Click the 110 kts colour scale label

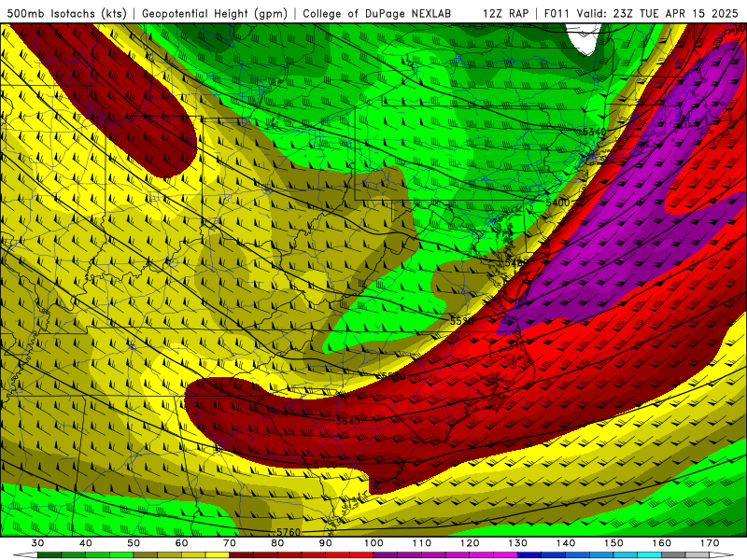[422, 543]
